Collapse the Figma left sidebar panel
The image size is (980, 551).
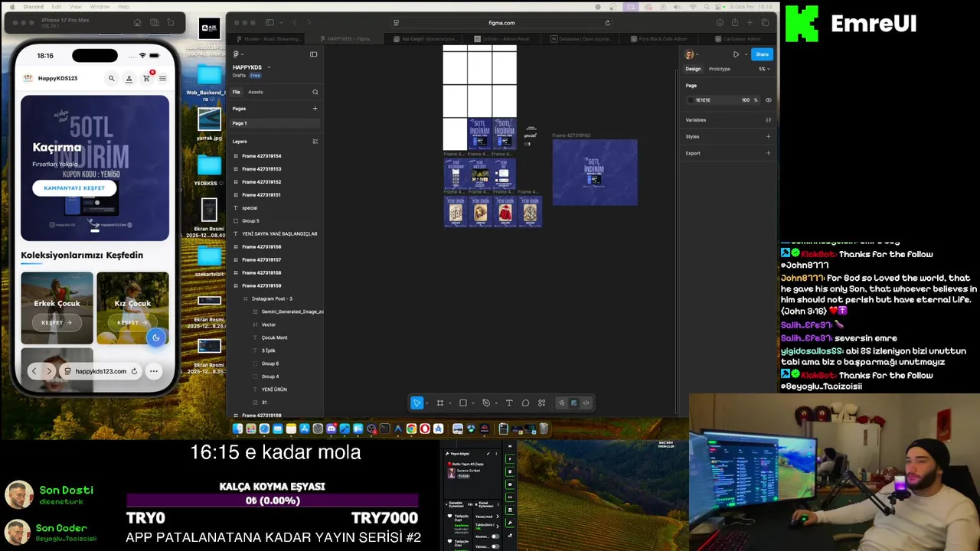[313, 54]
